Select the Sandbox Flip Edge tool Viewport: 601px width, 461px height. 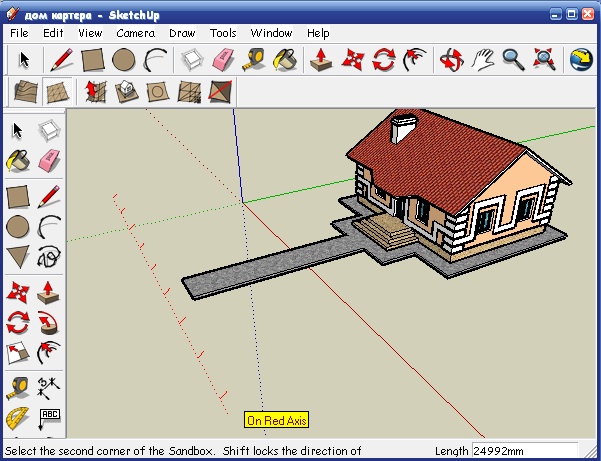click(220, 92)
